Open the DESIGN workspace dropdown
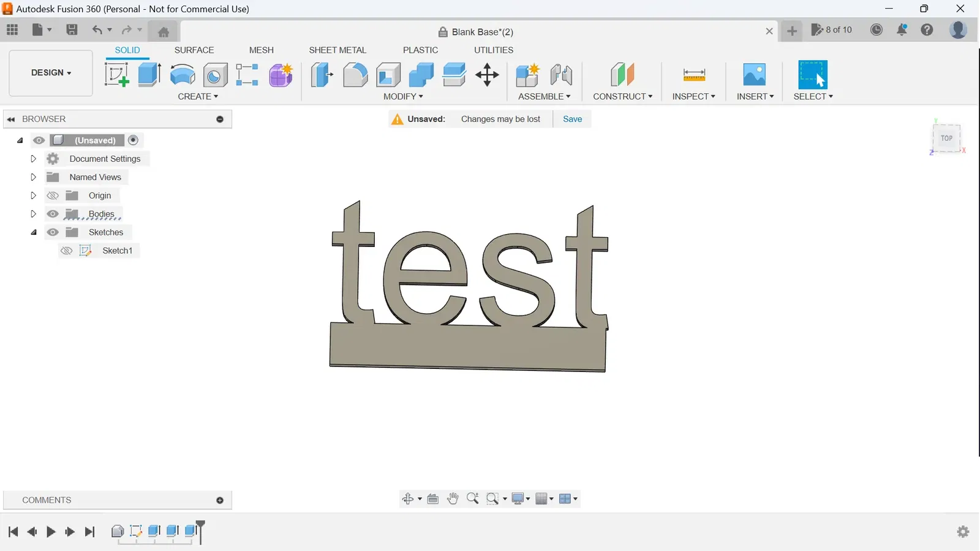The height and width of the screenshot is (551, 980). pyautogui.click(x=51, y=73)
